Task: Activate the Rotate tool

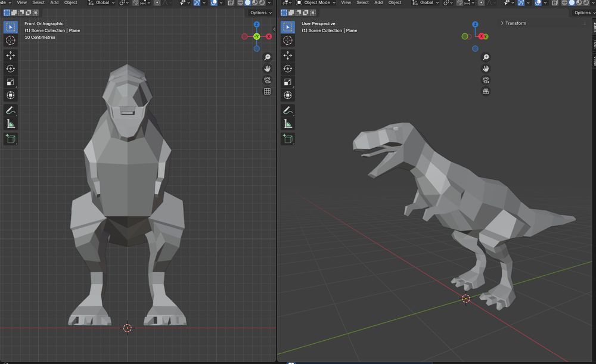Action: tap(10, 69)
